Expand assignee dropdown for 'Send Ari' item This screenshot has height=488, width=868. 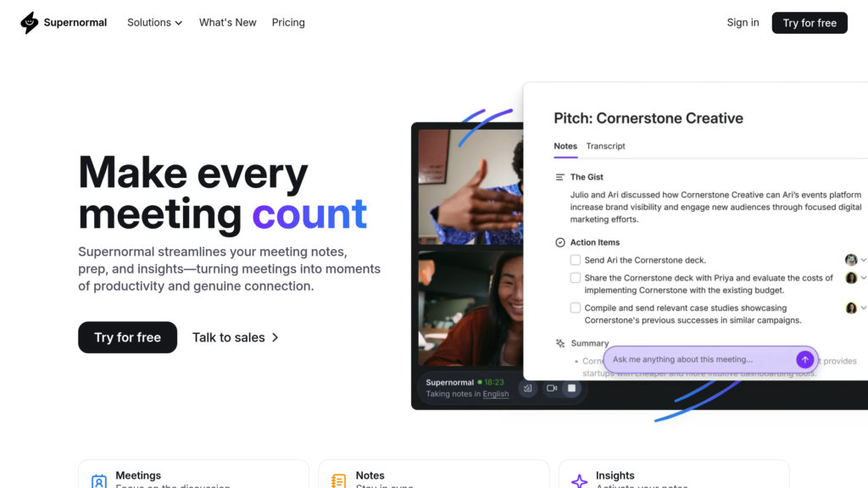point(863,260)
